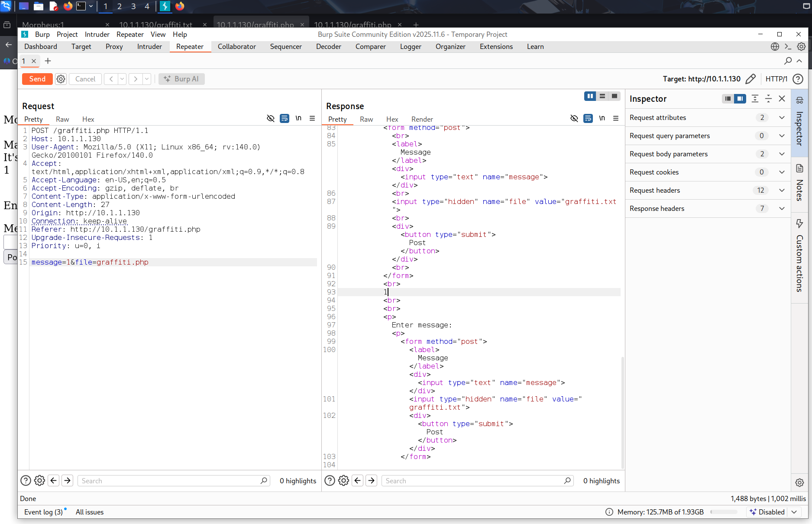Switch to the Proxy tab
Viewport: 812px width, 524px height.
pyautogui.click(x=114, y=47)
